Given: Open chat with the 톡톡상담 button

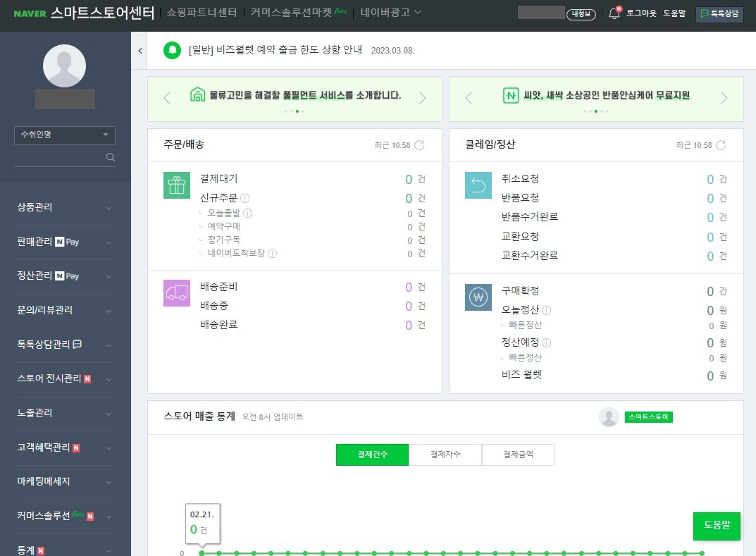Looking at the screenshot, I should click(x=719, y=13).
